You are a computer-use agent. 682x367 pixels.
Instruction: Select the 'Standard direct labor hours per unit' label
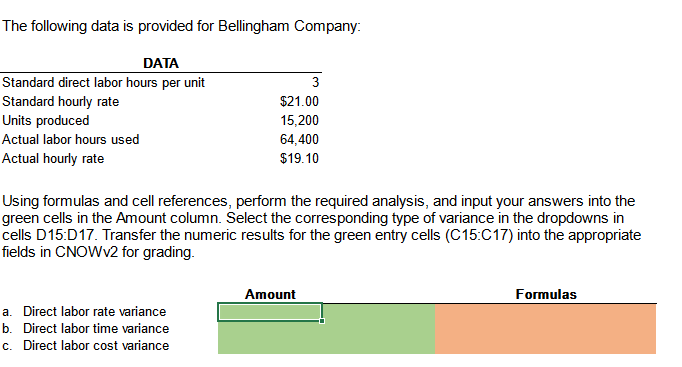click(x=103, y=82)
